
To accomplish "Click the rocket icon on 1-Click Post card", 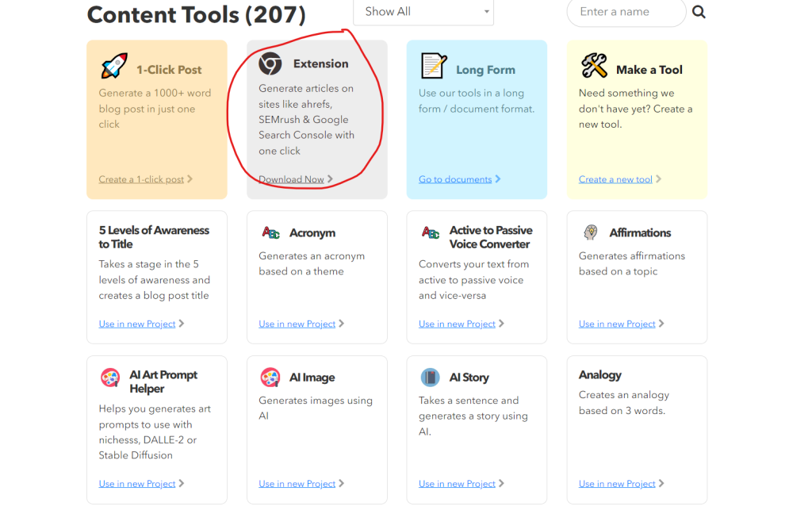I will pyautogui.click(x=114, y=66).
